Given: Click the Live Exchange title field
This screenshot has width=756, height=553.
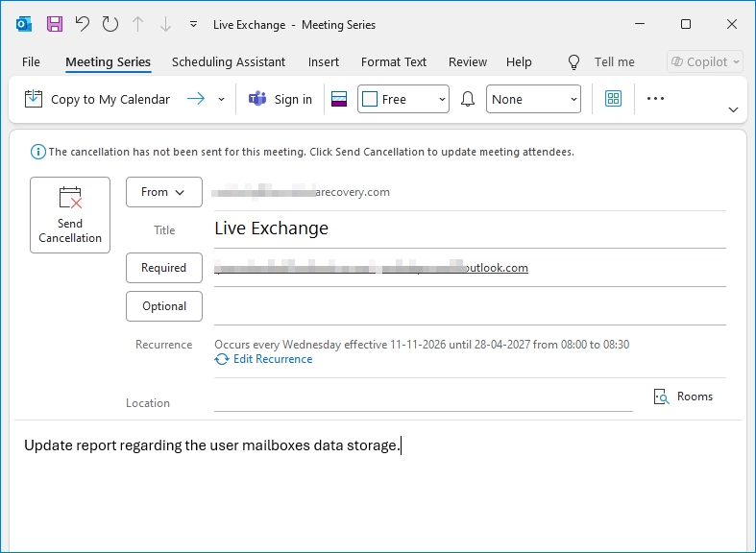Looking at the screenshot, I should coord(470,228).
